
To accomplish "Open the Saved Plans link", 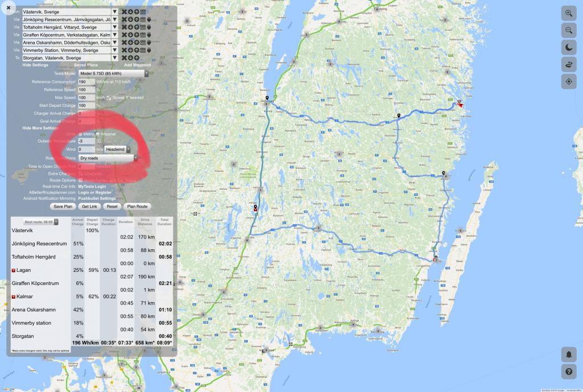I will click(86, 65).
